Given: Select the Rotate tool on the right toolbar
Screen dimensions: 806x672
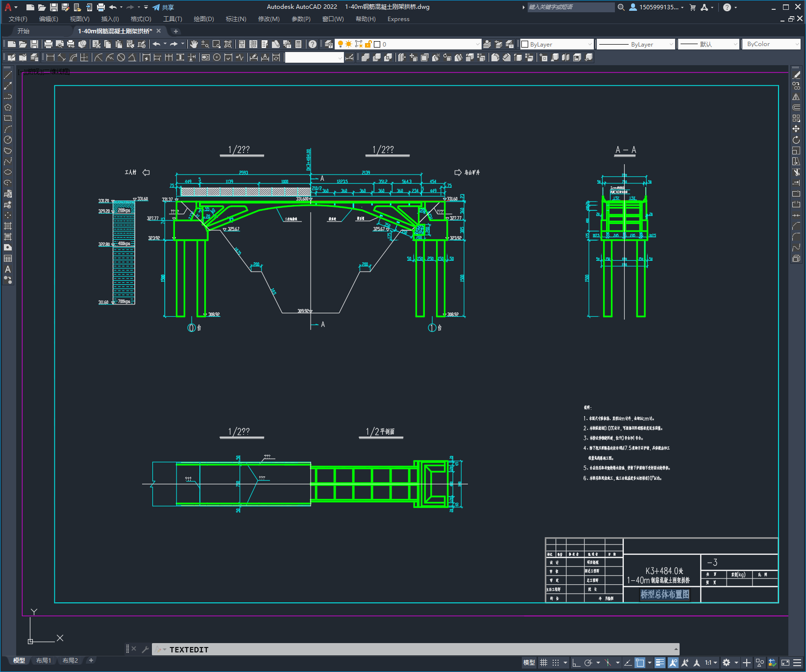Looking at the screenshot, I should (796, 140).
